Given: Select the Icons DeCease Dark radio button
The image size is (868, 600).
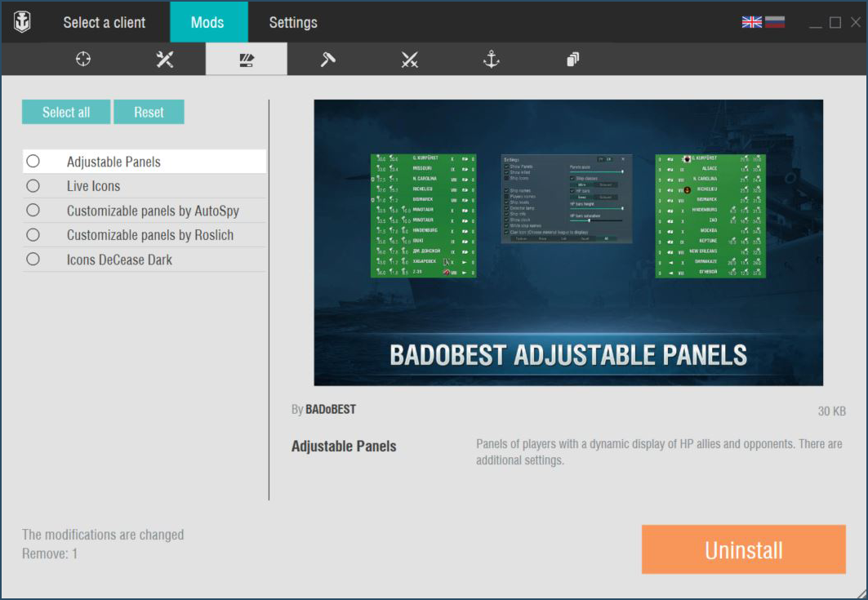Looking at the screenshot, I should pyautogui.click(x=33, y=259).
